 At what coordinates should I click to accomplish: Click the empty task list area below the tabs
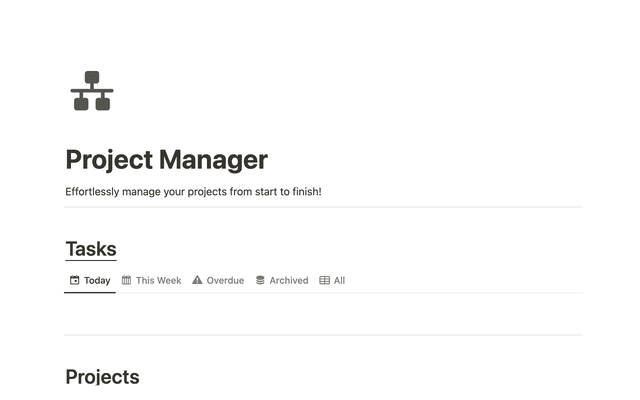pyautogui.click(x=322, y=314)
